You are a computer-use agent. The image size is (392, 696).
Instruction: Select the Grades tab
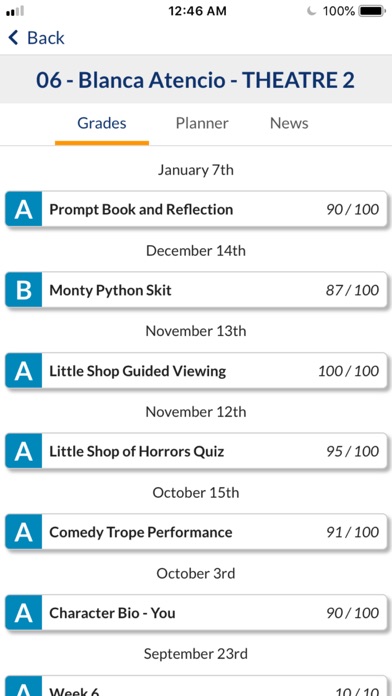pos(102,123)
